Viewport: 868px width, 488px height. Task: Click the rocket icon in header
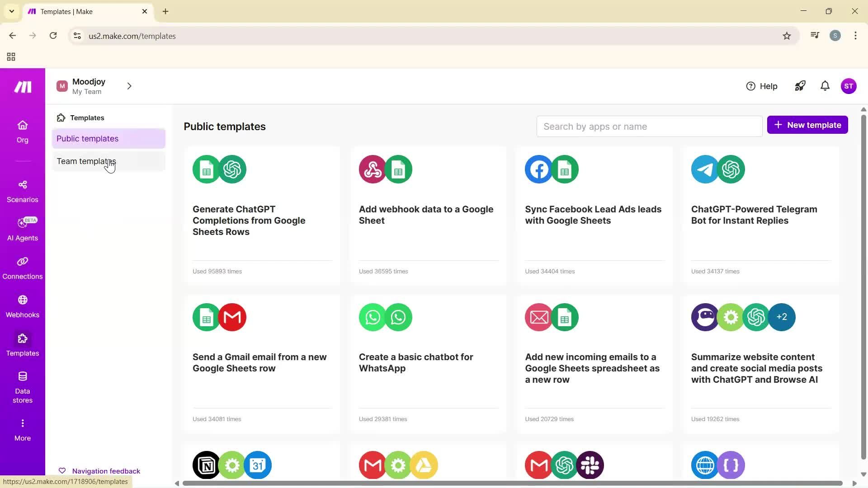point(800,86)
